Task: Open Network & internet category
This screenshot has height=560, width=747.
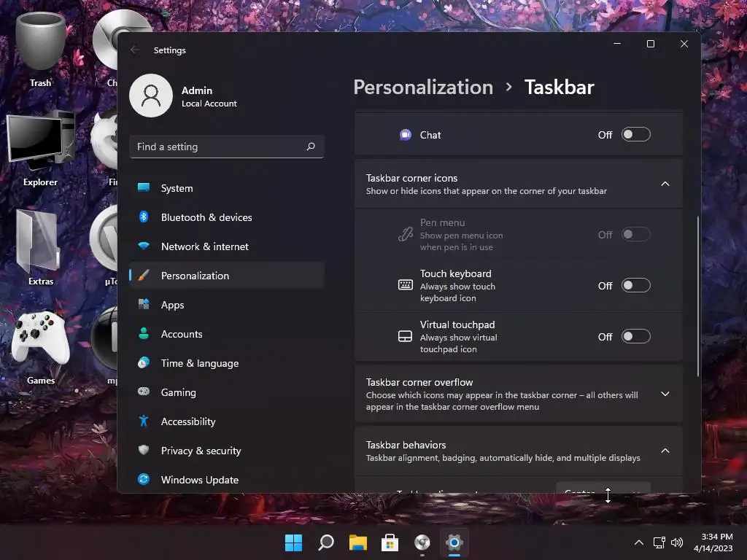Action: [227, 246]
